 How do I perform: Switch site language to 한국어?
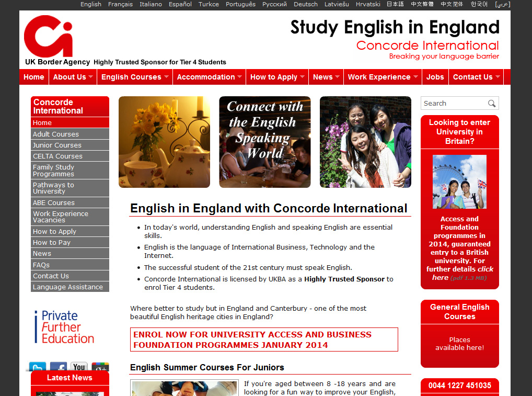pos(479,4)
